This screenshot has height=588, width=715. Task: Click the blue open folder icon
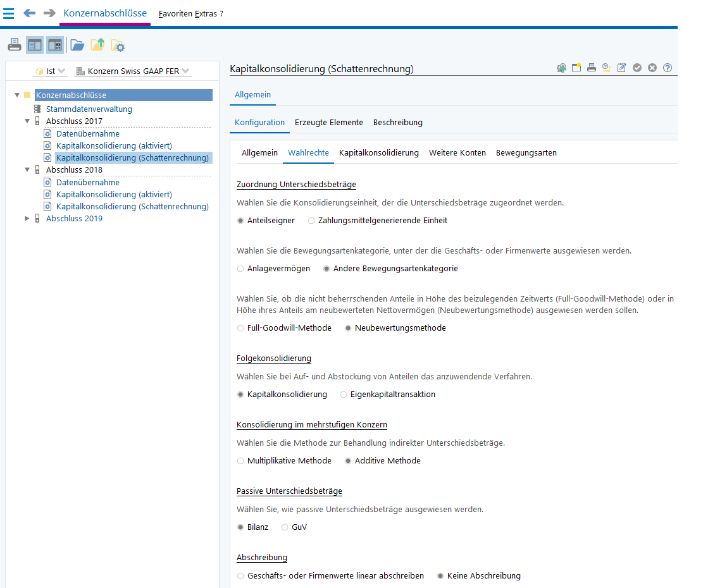(x=77, y=45)
